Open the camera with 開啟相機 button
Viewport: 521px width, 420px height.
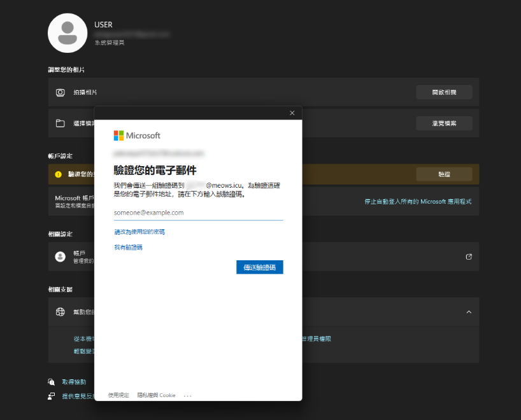click(x=444, y=92)
